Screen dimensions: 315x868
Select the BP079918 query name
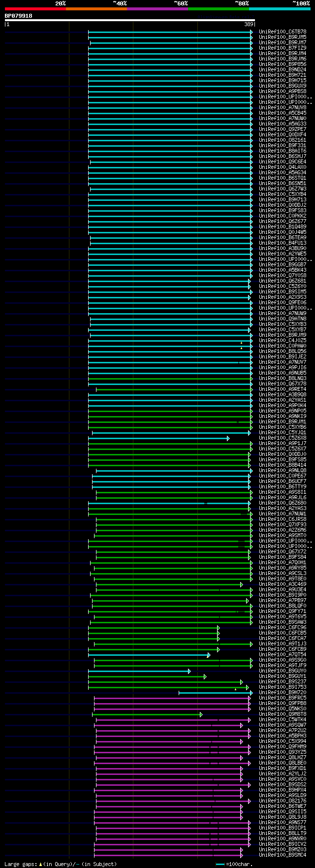(x=19, y=16)
